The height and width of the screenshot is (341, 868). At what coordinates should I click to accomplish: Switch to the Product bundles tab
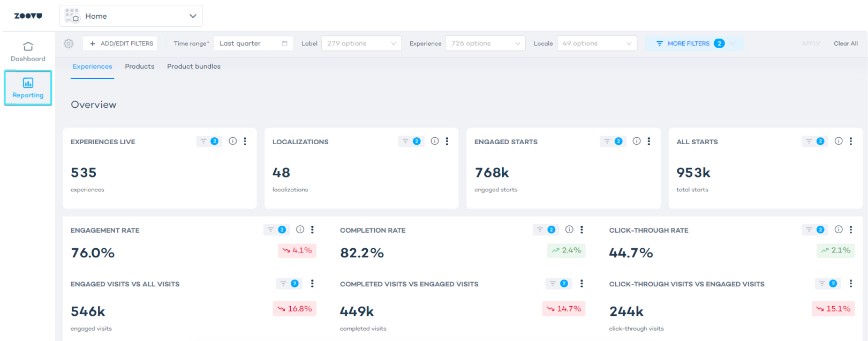click(194, 66)
